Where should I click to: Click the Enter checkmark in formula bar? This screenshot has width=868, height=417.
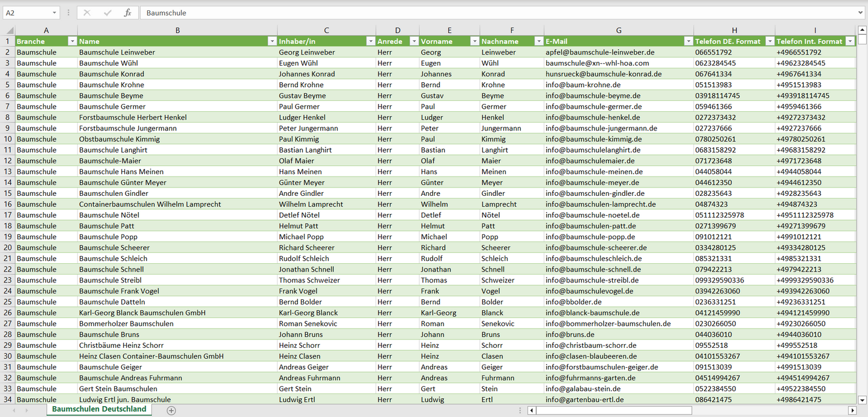108,13
